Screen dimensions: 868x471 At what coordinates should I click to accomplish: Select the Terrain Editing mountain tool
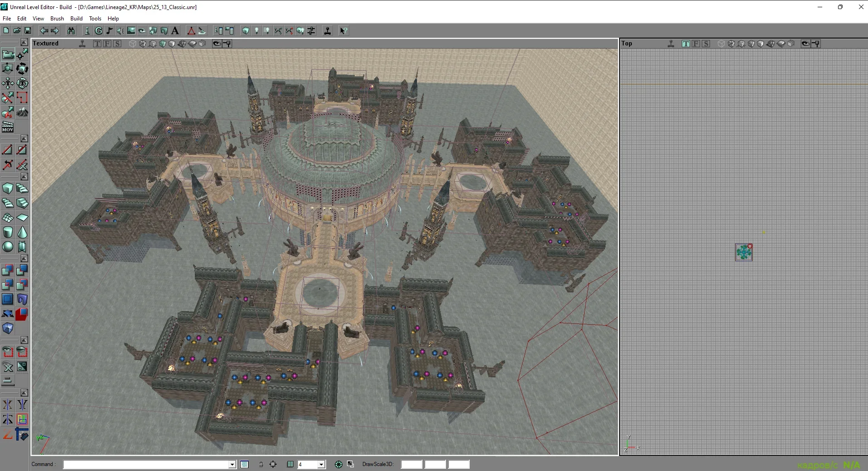pos(22,112)
